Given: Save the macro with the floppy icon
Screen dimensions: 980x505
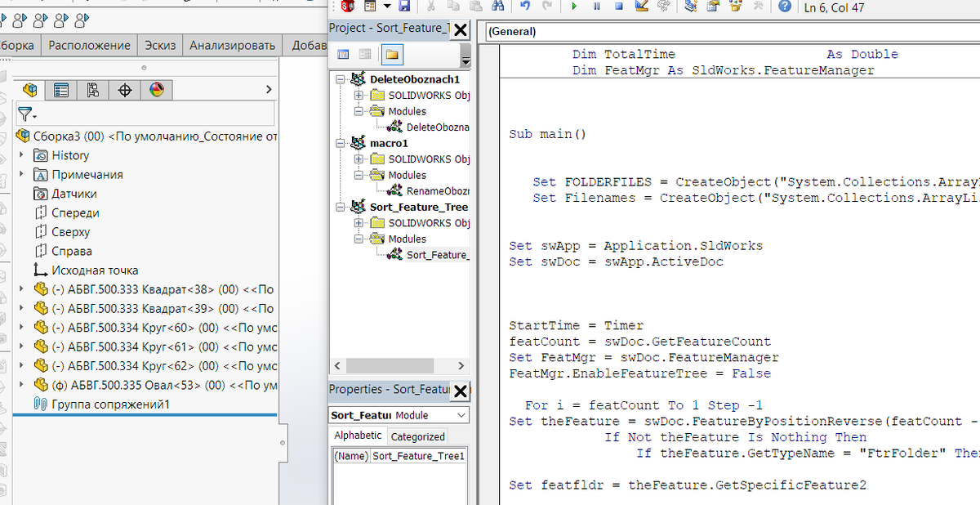Looking at the screenshot, I should (x=403, y=6).
